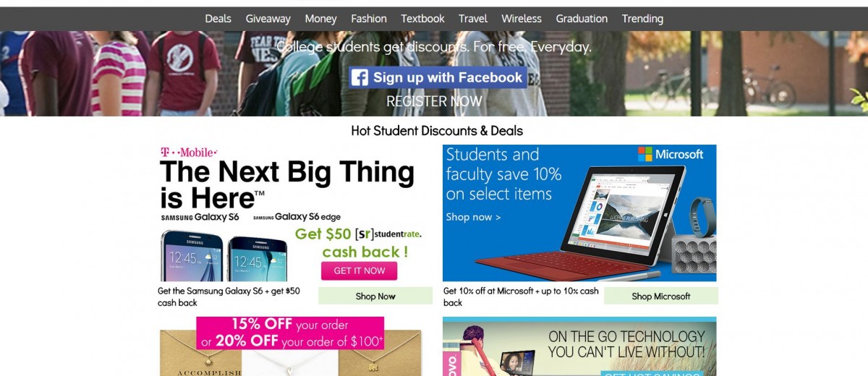Click the 'Shop now >' Microsoft banner link
868x376 pixels.
click(x=473, y=217)
